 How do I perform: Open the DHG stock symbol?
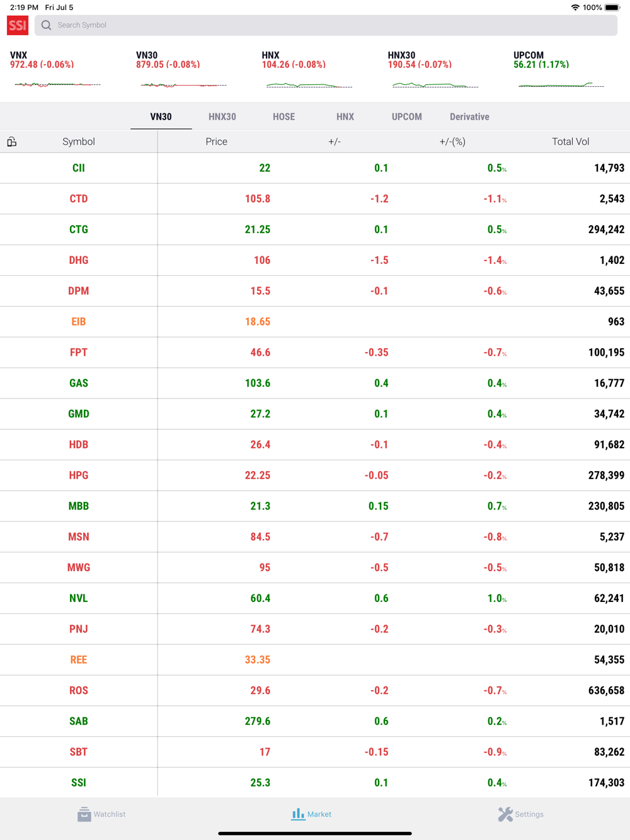[x=79, y=260]
